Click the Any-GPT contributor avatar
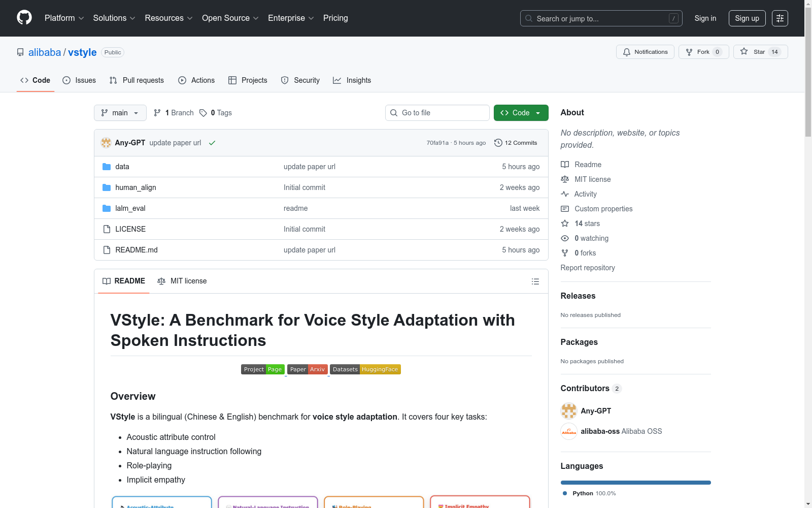Viewport: 812px width, 508px height. pyautogui.click(x=568, y=411)
